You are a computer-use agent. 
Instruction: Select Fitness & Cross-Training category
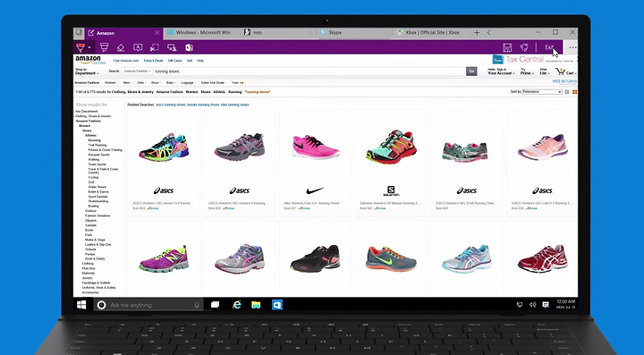click(x=106, y=150)
